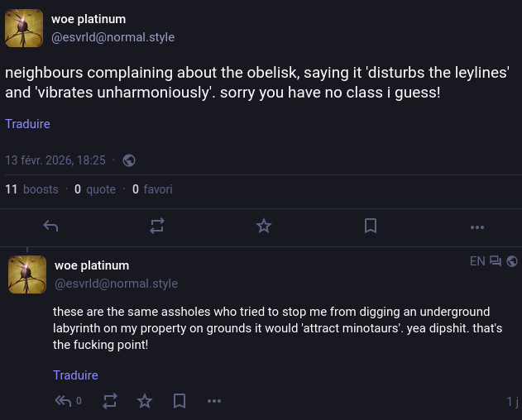Star the labyrinth reply post
The height and width of the screenshot is (420, 522).
click(x=145, y=401)
